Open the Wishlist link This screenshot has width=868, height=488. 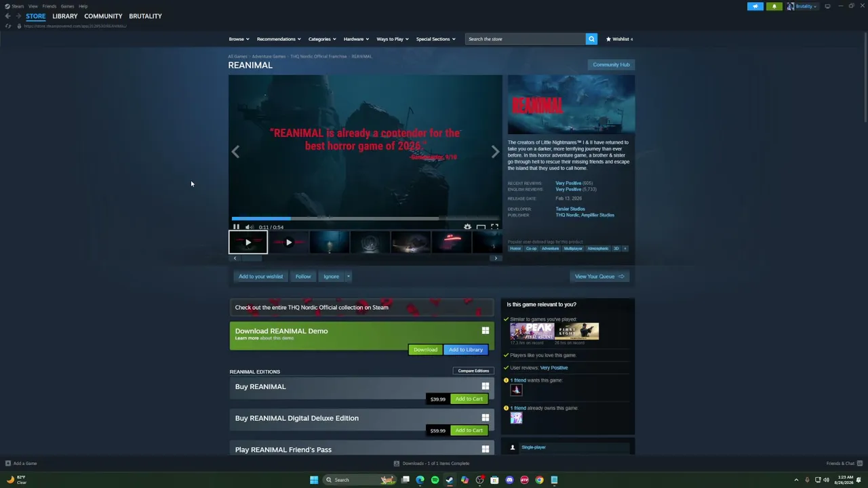pos(619,39)
